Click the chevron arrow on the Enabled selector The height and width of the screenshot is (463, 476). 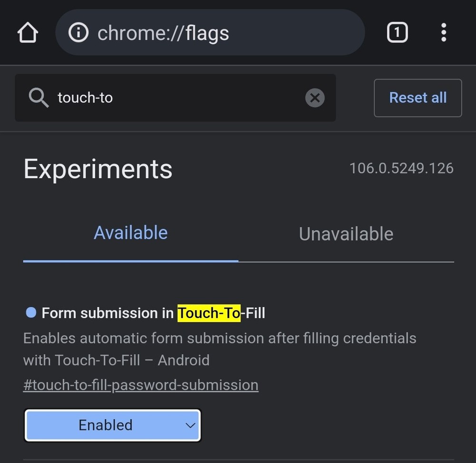pos(190,425)
